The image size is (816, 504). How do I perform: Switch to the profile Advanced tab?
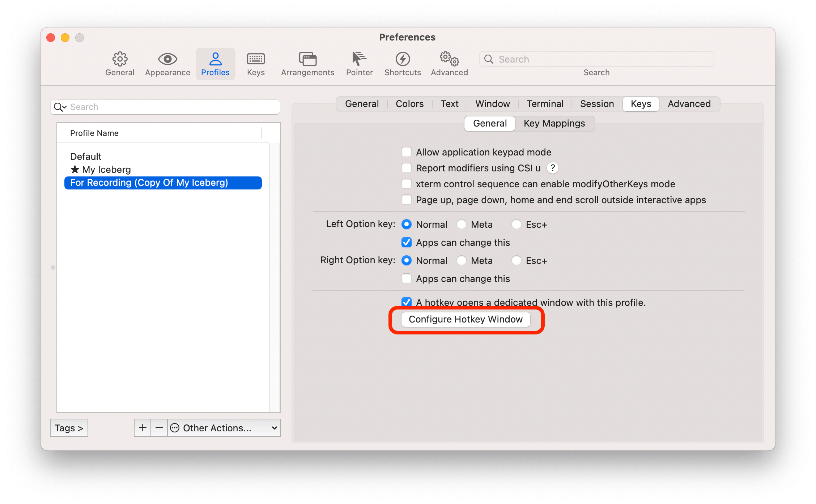(689, 104)
